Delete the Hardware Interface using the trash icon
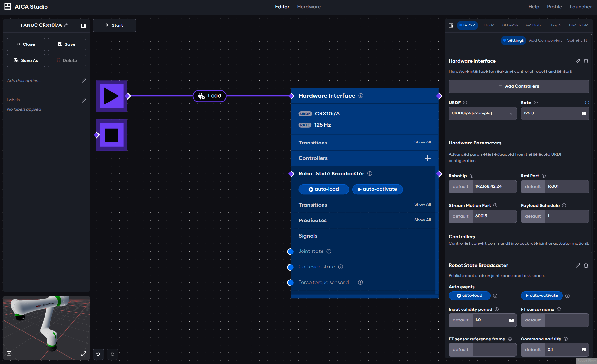This screenshot has height=364, width=597. click(x=586, y=61)
